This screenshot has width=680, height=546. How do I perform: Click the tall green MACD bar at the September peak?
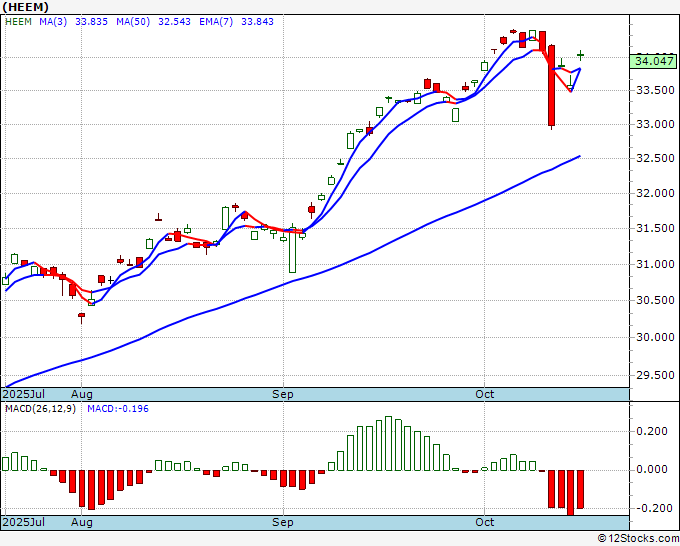click(389, 444)
